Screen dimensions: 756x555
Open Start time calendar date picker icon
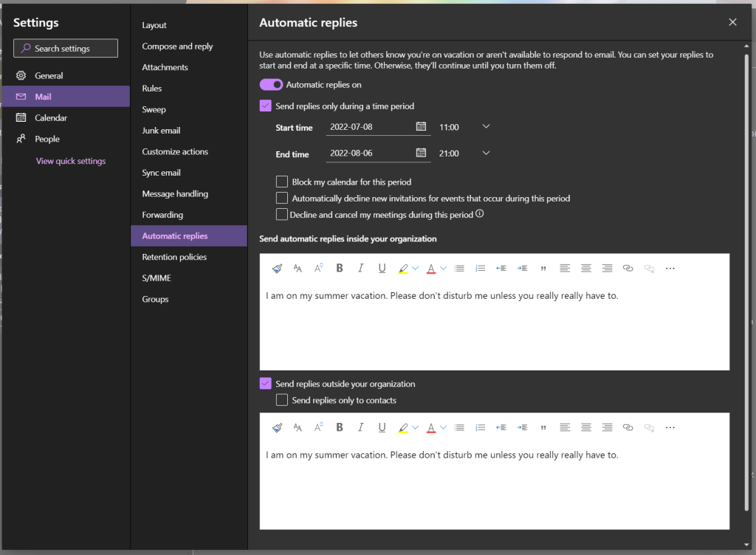click(421, 127)
